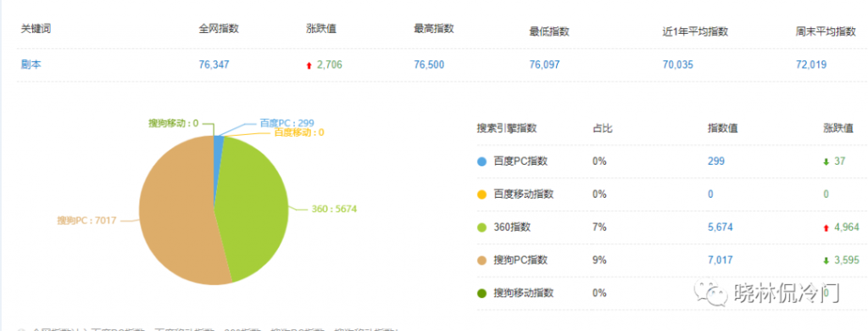Click the green 360 pie slice
The height and width of the screenshot is (331, 868).
pyautogui.click(x=252, y=210)
